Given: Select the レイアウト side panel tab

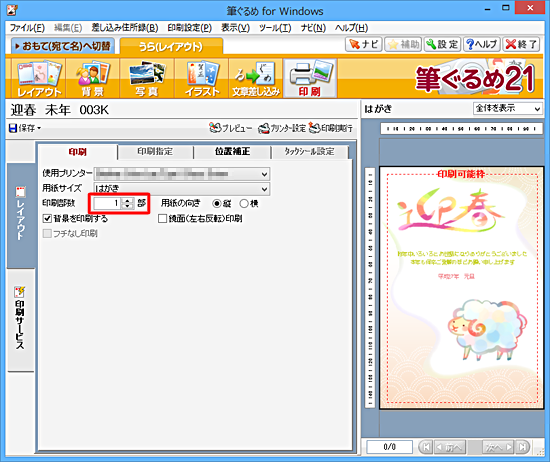Looking at the screenshot, I should click(21, 215).
